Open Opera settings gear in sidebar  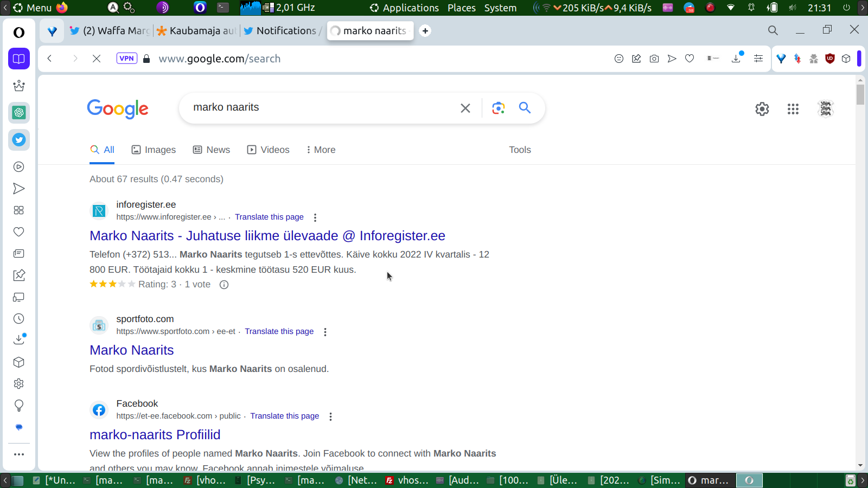tap(19, 384)
